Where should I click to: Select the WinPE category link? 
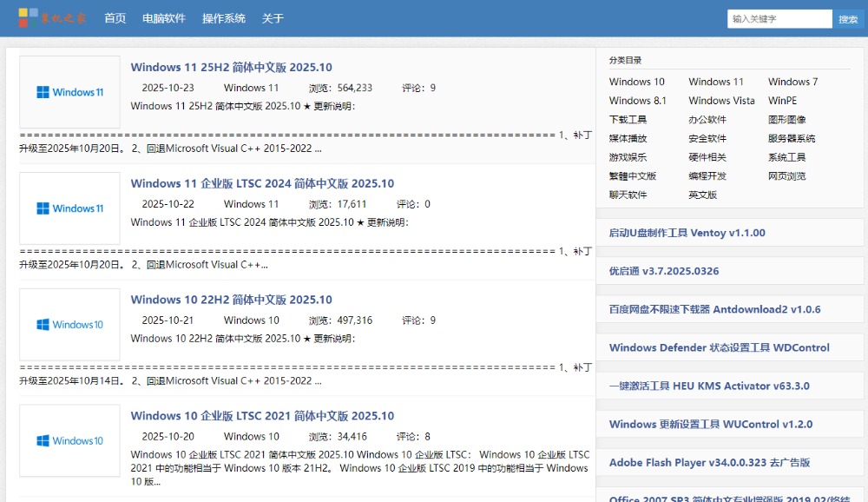pyautogui.click(x=782, y=101)
